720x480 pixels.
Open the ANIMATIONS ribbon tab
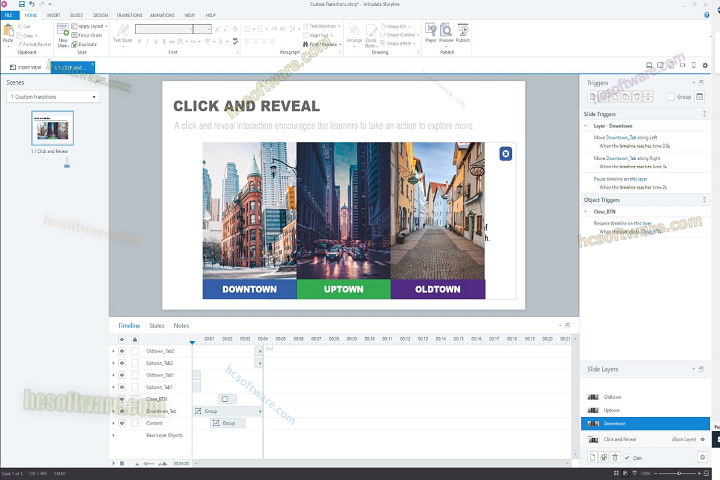162,15
